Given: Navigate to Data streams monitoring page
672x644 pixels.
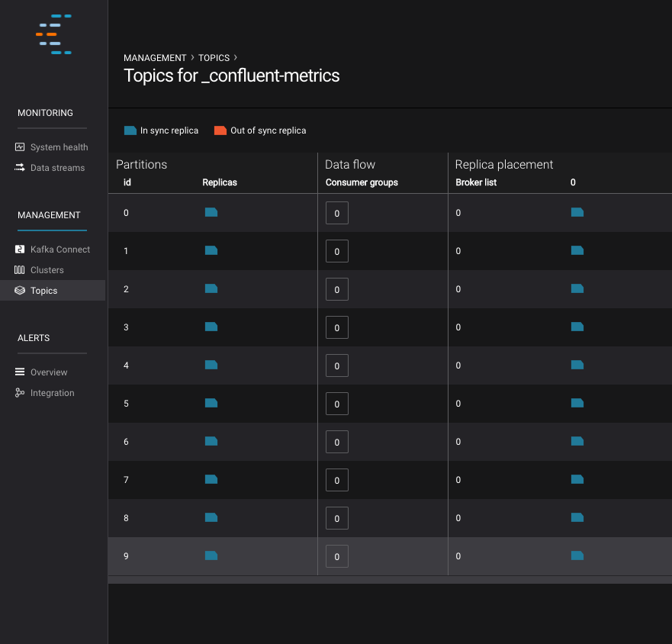Looking at the screenshot, I should click(x=57, y=168).
